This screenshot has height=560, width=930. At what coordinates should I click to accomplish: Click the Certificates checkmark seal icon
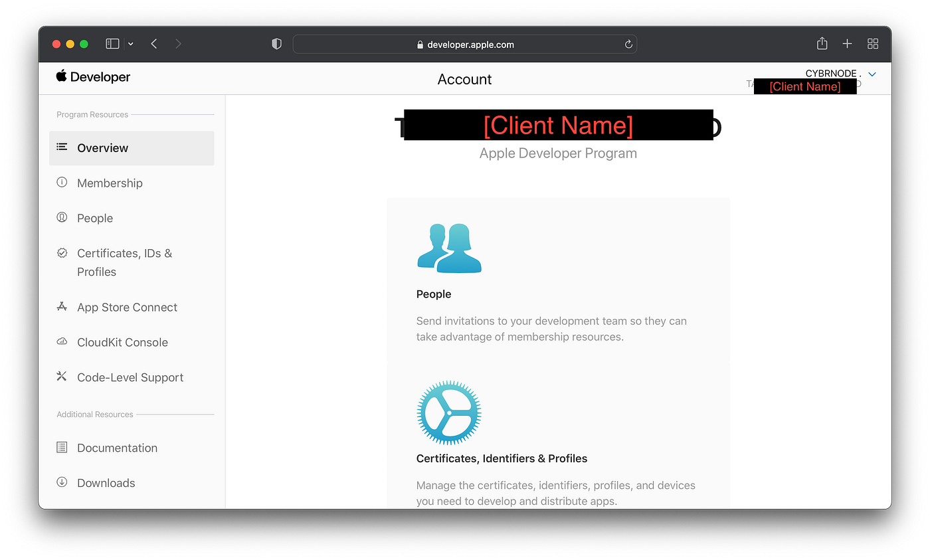coord(62,252)
